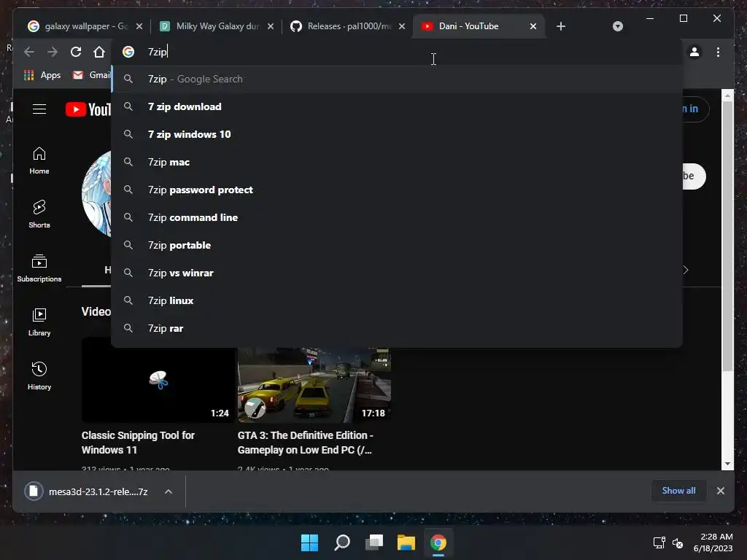747x560 pixels.
Task: Open Library in YouTube sidebar
Action: (39, 322)
